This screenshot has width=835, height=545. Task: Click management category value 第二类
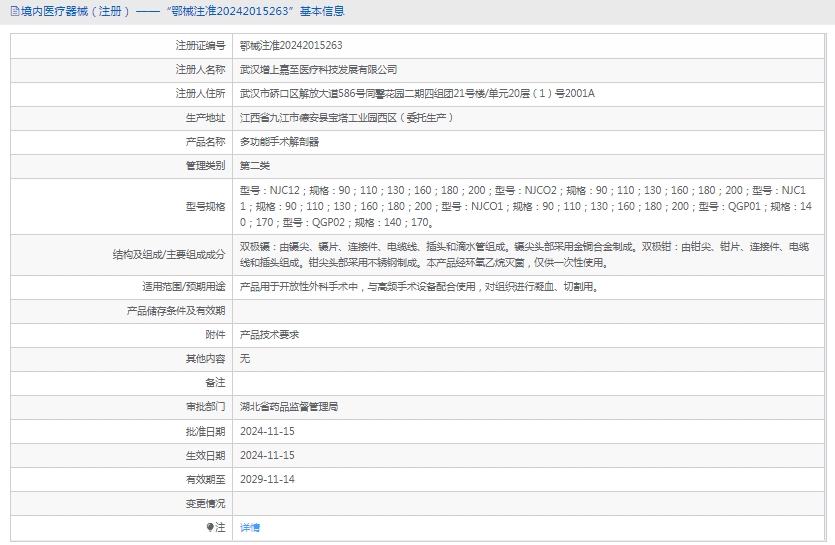point(255,166)
